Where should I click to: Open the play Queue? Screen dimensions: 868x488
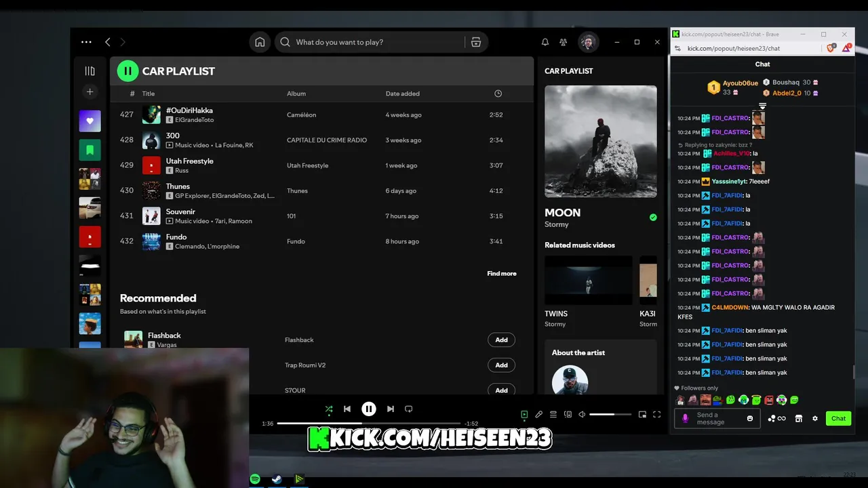click(x=553, y=414)
